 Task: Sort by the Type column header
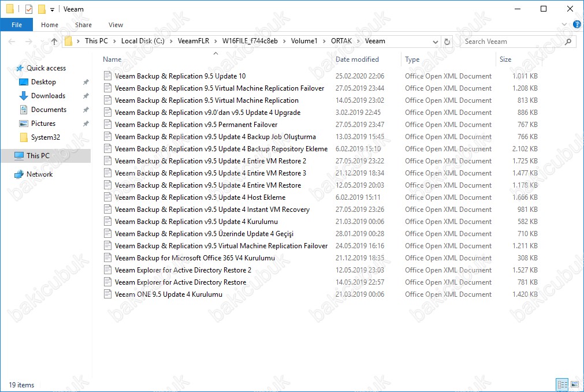(412, 59)
